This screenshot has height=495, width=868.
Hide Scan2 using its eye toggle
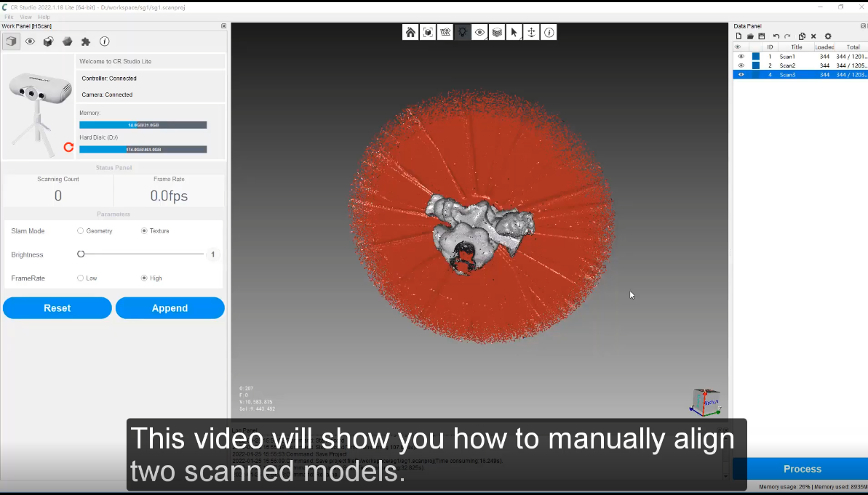pos(740,65)
